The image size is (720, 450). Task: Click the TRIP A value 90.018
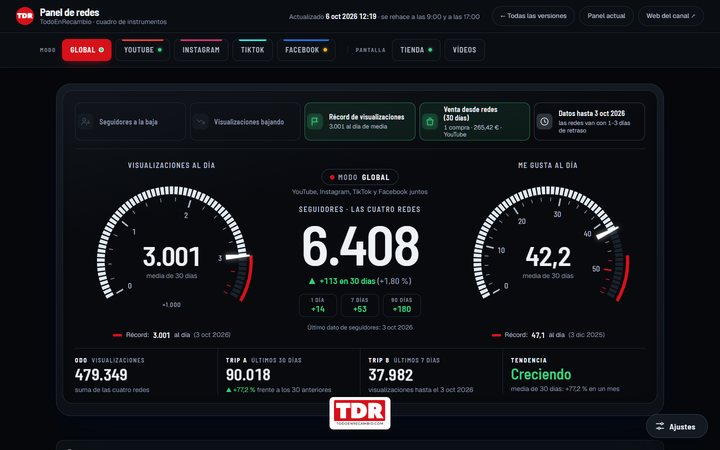point(248,375)
